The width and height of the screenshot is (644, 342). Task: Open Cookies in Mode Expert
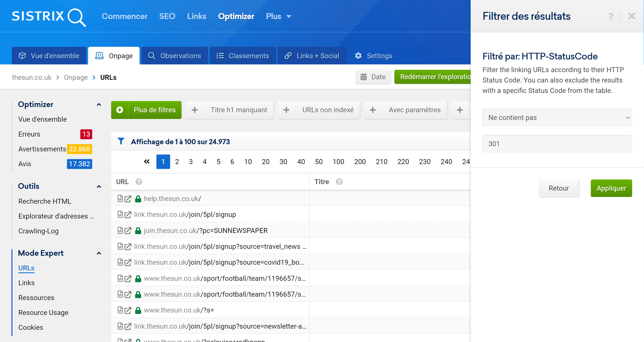(31, 327)
